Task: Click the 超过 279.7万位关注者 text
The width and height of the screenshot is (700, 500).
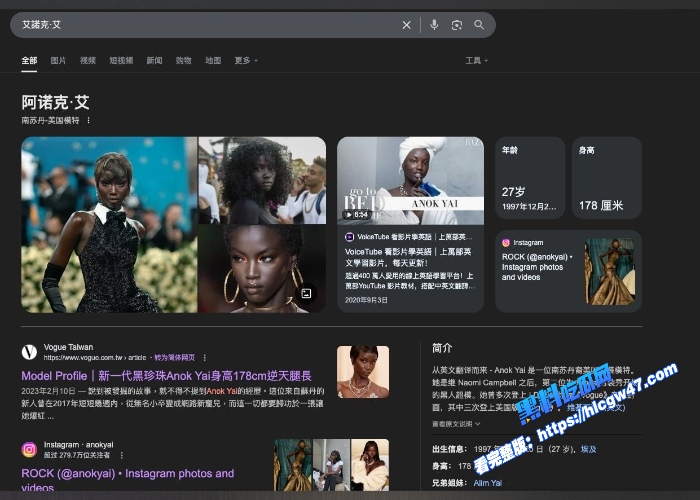Action: pyautogui.click(x=76, y=455)
